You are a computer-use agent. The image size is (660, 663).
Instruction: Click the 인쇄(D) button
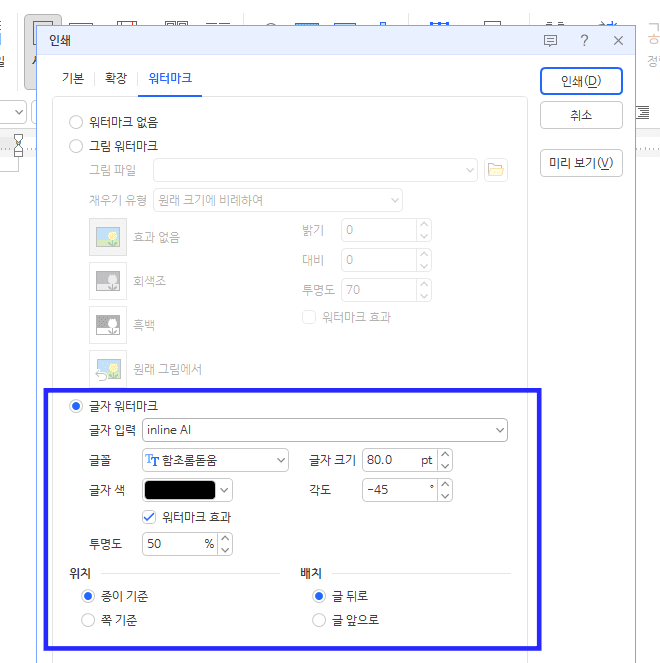[x=581, y=81]
